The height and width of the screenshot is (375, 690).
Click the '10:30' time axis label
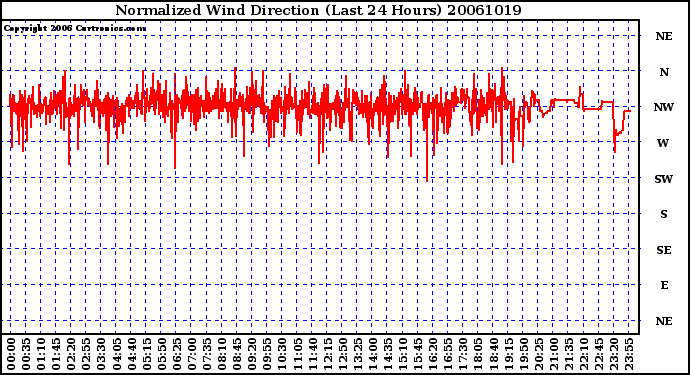click(282, 354)
